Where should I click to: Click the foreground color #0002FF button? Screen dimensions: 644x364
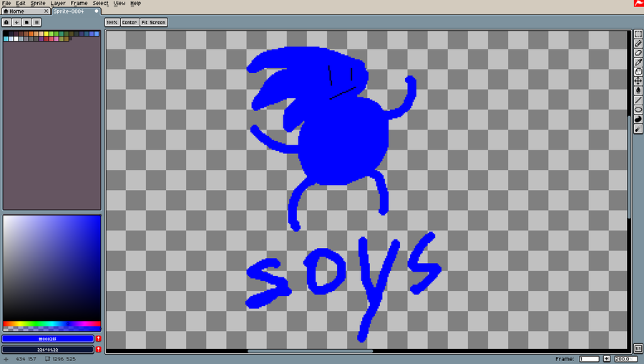coord(48,338)
